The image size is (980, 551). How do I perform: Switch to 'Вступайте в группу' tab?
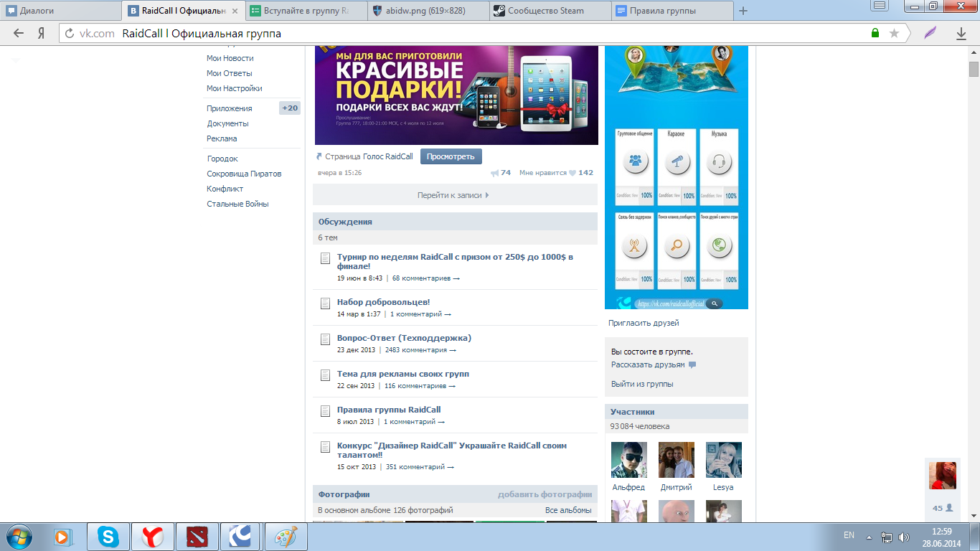306,11
